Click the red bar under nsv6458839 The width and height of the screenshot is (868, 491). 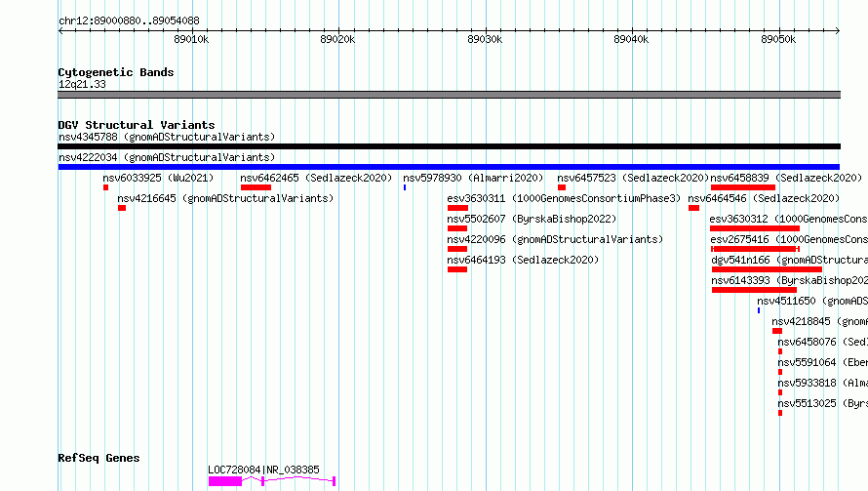click(743, 187)
